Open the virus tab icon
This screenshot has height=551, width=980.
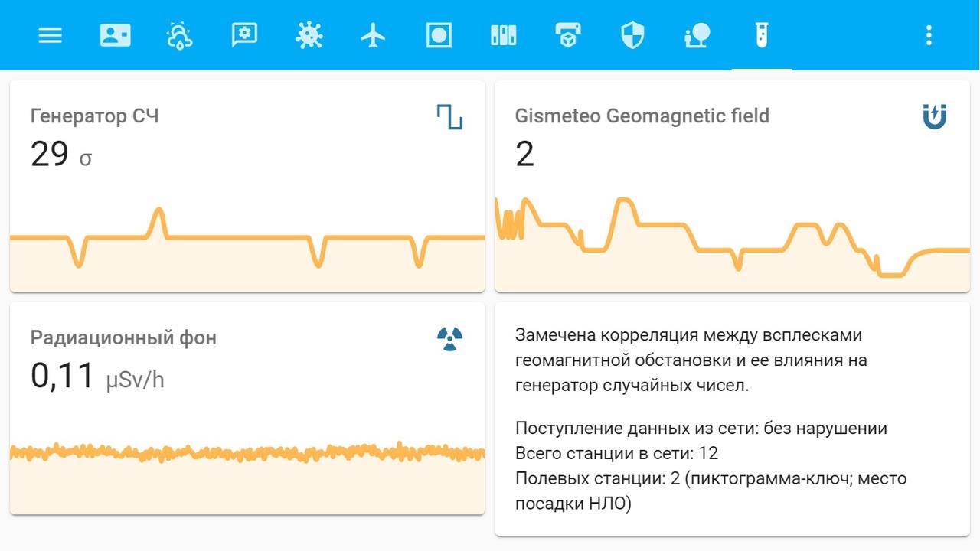tap(309, 35)
